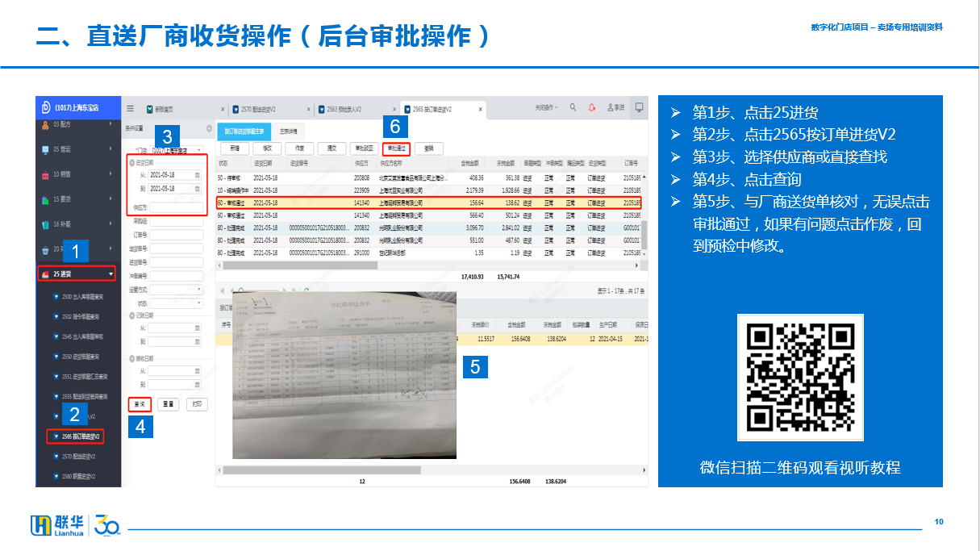
Task: Open calendar icon for 进货日期 到 field
Action: click(198, 189)
